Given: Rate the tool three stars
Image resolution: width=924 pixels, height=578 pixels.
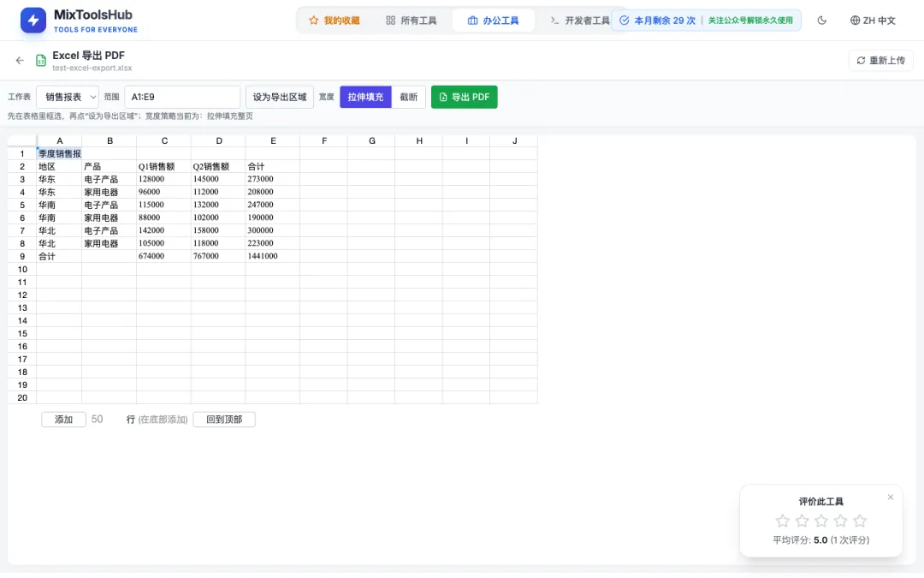Looking at the screenshot, I should [820, 521].
